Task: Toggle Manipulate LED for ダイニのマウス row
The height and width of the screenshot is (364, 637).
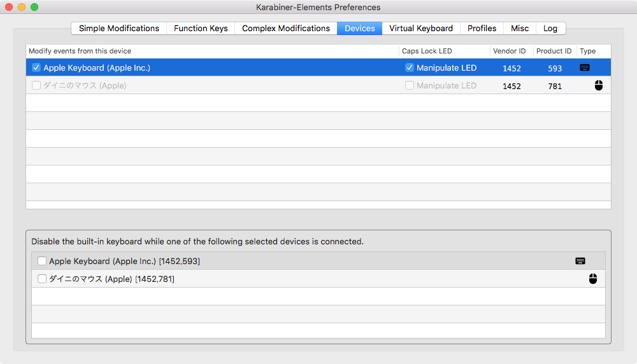Action: [410, 85]
